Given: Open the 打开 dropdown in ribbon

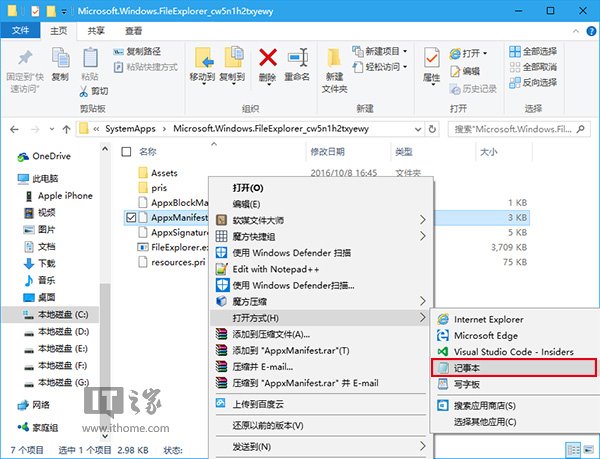Looking at the screenshot, I should (x=485, y=53).
